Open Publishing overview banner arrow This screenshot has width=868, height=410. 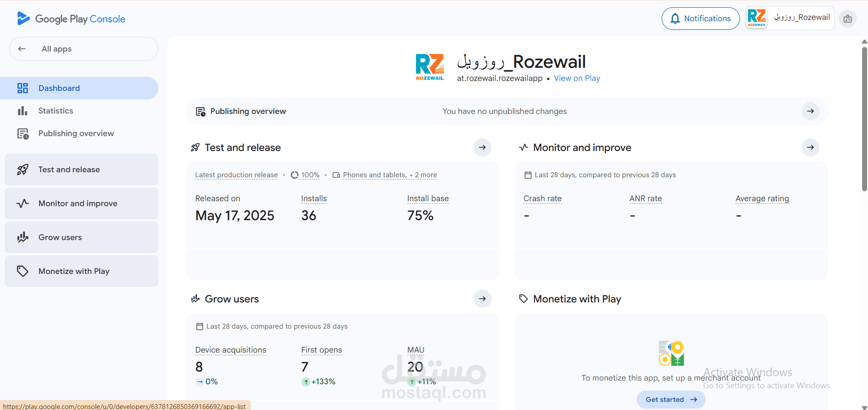click(811, 111)
